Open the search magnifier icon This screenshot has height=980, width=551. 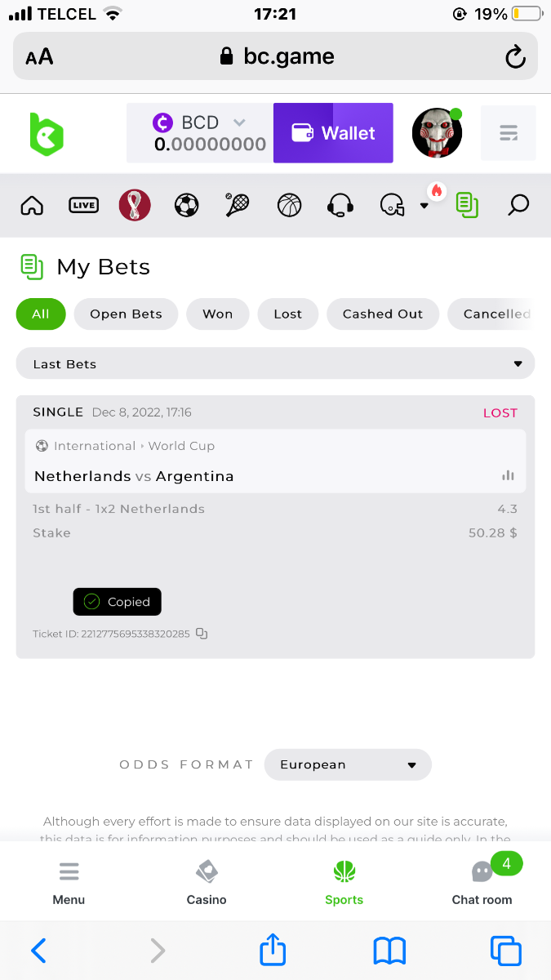click(518, 205)
